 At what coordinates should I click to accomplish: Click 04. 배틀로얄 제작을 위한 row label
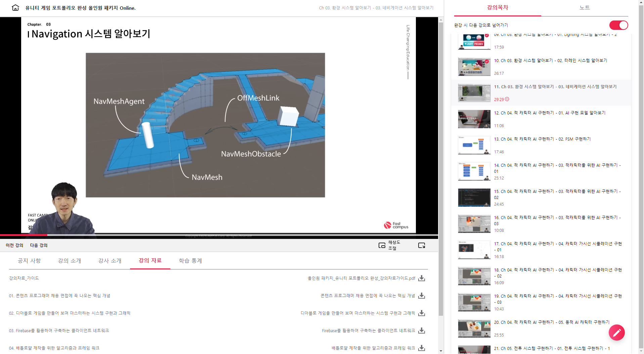click(54, 348)
